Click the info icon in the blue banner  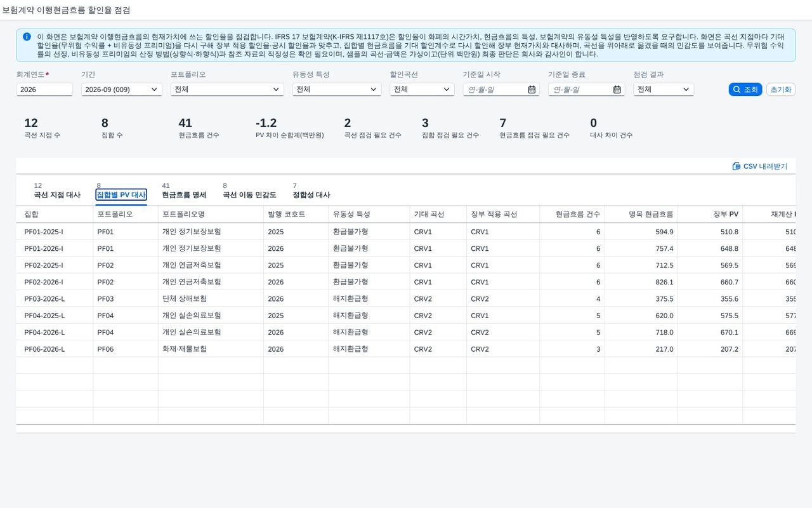point(27,37)
